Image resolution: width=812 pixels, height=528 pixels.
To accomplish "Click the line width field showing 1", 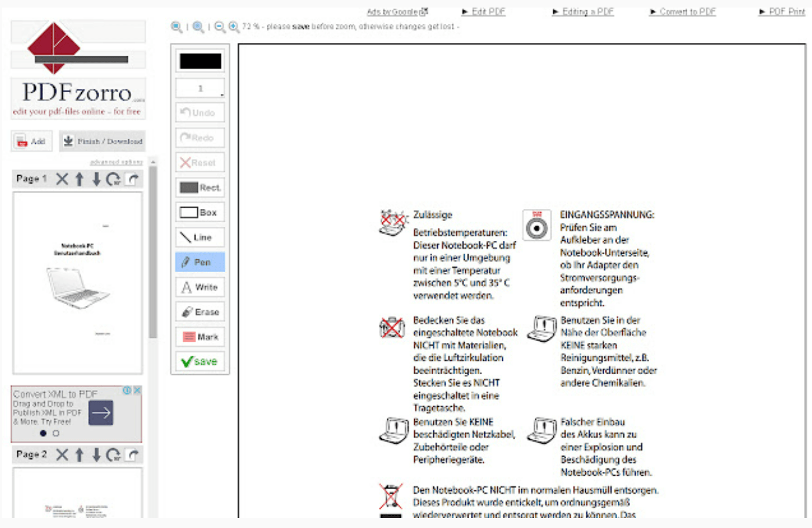I will click(x=200, y=88).
